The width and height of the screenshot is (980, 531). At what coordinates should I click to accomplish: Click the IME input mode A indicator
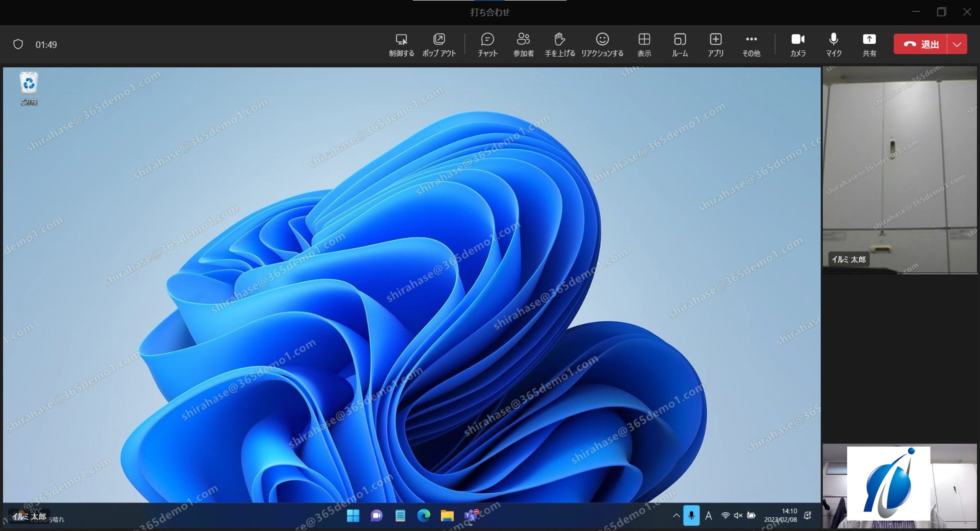pos(709,515)
